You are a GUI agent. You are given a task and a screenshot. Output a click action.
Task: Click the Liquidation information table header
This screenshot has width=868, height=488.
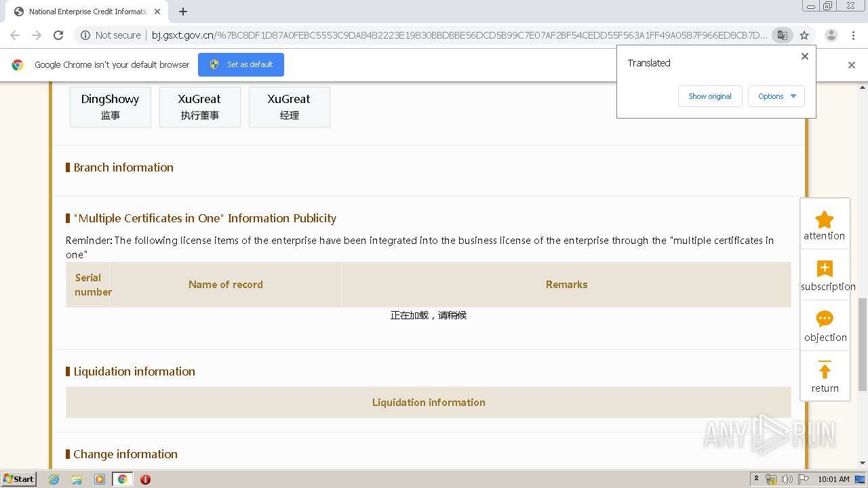coord(429,403)
